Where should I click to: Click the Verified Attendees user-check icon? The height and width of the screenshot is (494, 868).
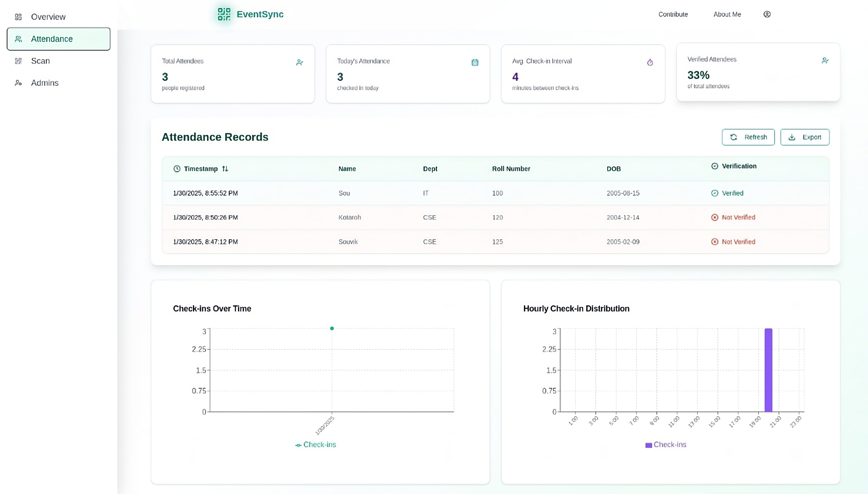tap(825, 61)
